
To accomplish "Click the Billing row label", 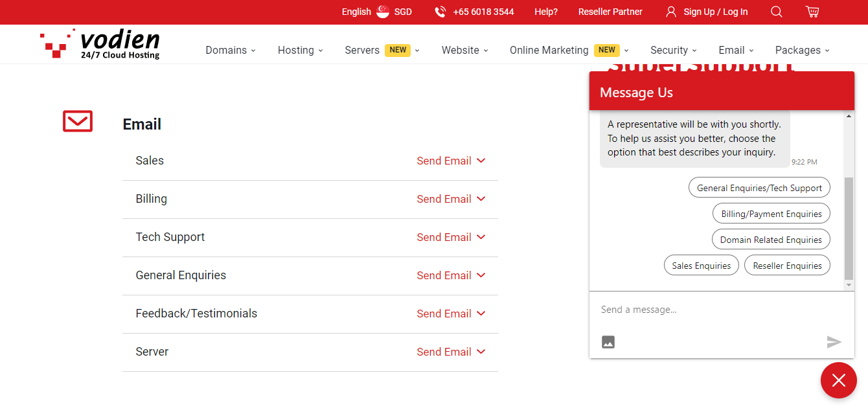I will tap(151, 199).
